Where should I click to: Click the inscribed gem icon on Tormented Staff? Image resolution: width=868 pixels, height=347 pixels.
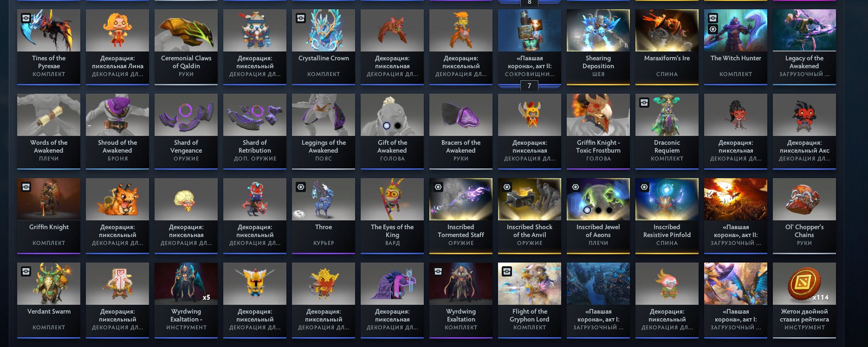438,187
